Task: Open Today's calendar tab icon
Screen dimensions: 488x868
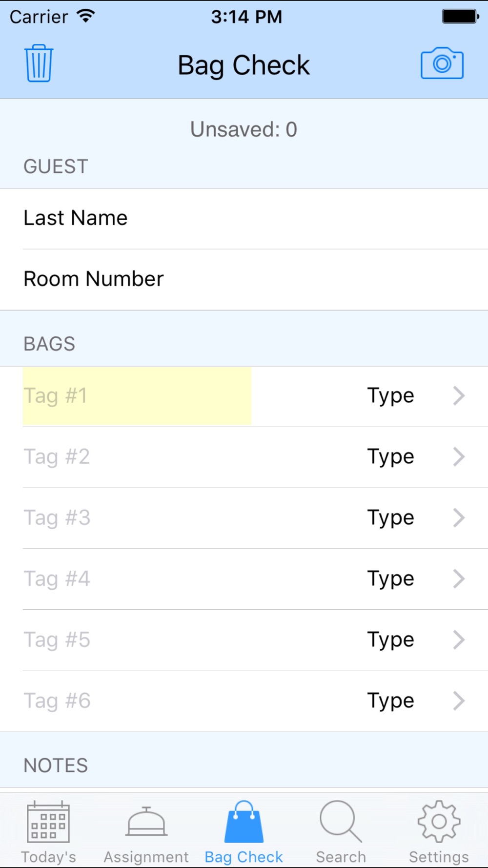Action: [x=48, y=823]
